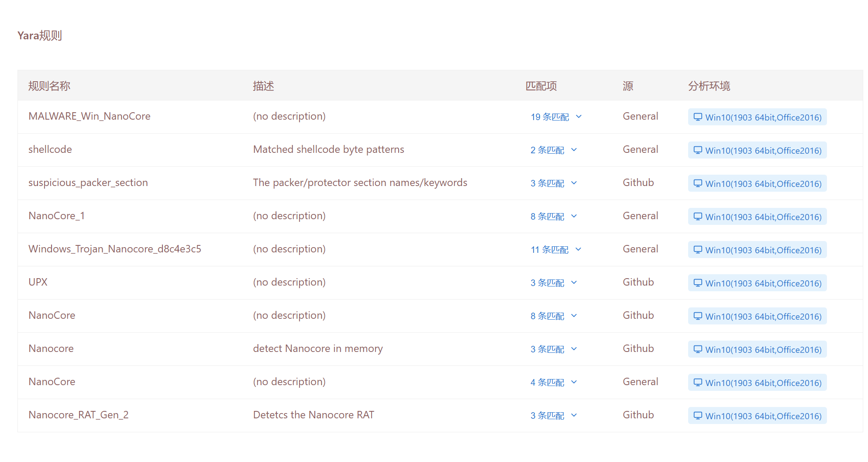Click the Win10 environment tag for UPX row
The width and height of the screenshot is (868, 462).
coord(757,283)
